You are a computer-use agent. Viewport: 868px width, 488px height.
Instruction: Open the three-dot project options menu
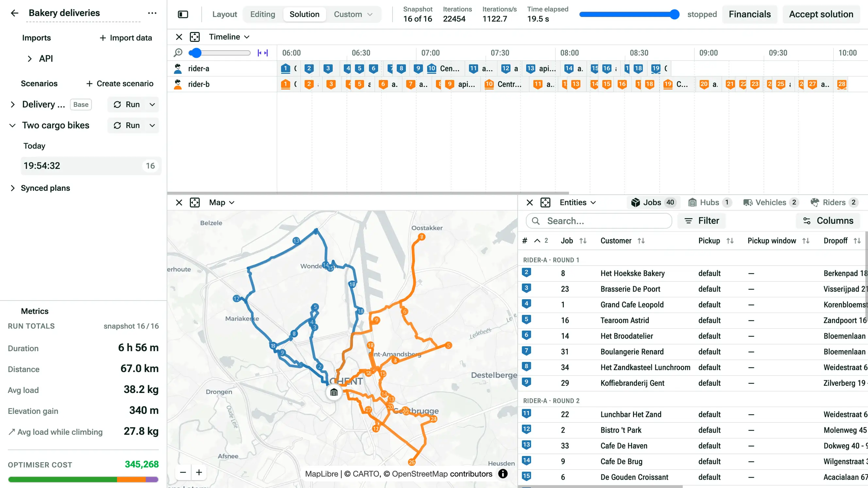point(152,13)
